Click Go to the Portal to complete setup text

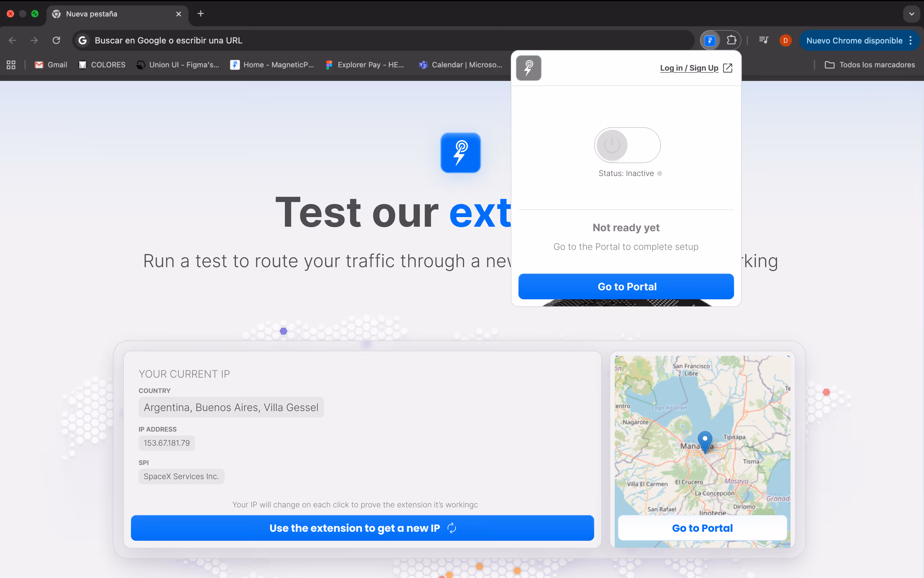pyautogui.click(x=626, y=247)
